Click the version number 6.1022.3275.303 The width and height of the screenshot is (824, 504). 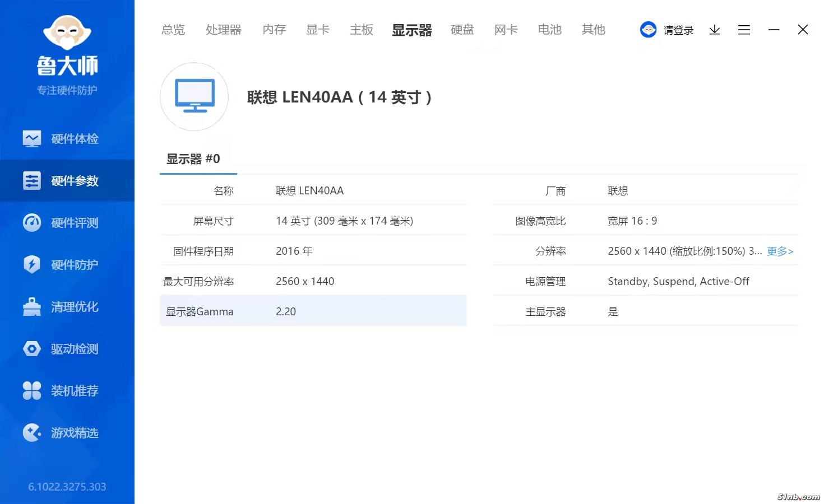67,487
